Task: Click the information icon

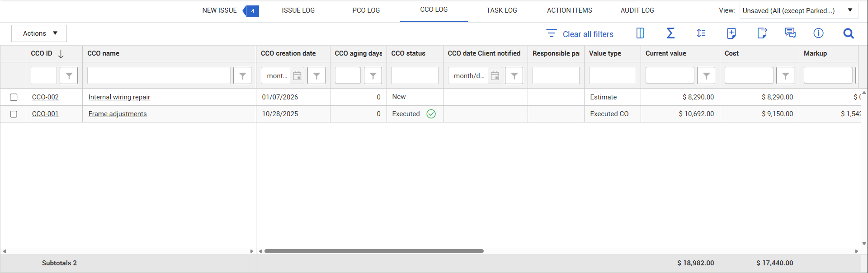Action: (818, 33)
